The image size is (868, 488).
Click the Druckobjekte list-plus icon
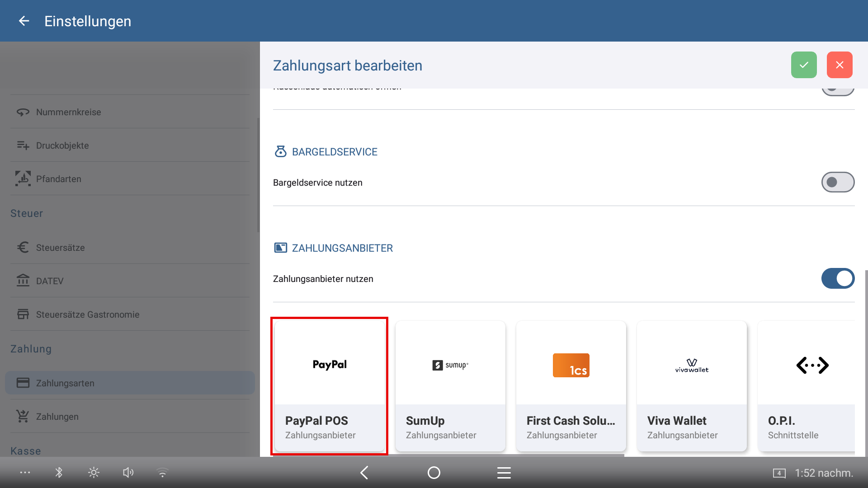coord(23,145)
